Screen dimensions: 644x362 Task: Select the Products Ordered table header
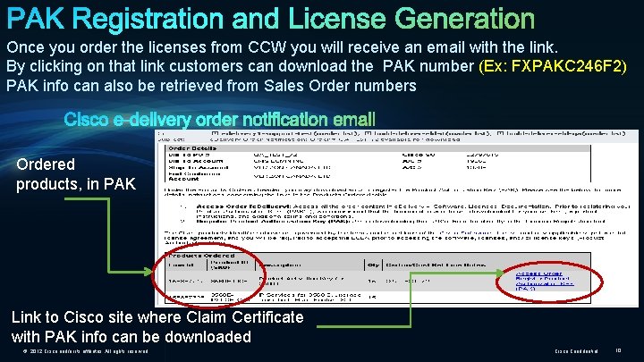point(201,256)
